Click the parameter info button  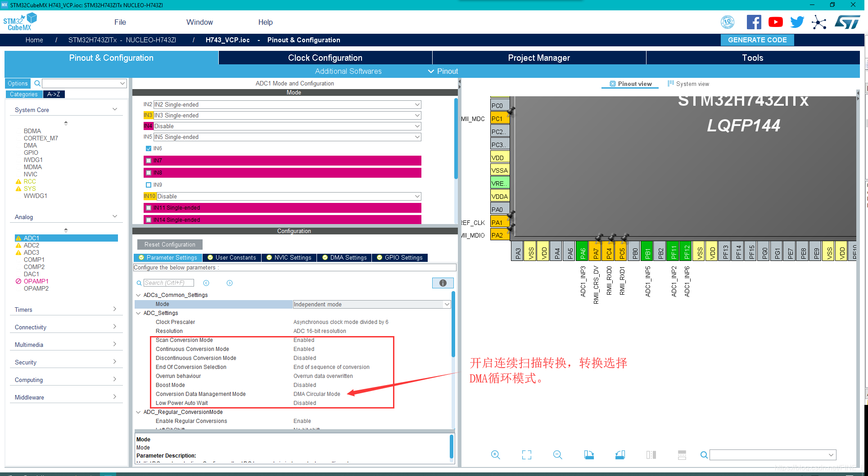coord(443,283)
